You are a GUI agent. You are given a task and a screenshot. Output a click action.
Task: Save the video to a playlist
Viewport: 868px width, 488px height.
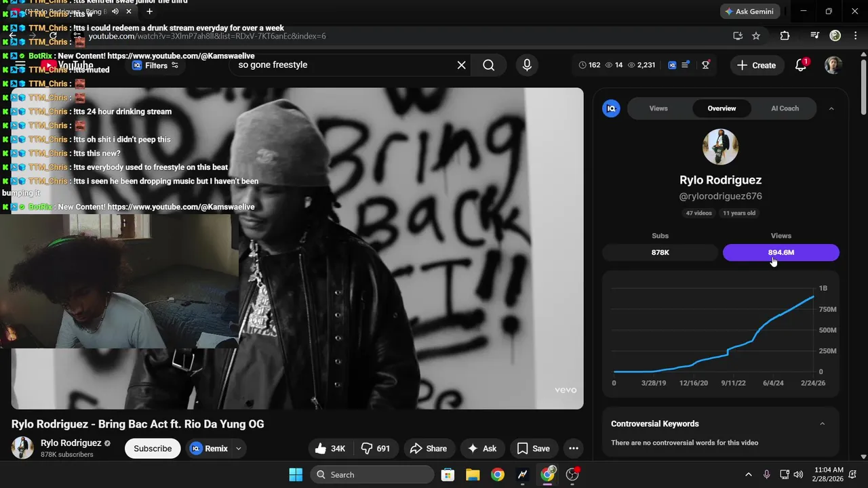coord(533,448)
